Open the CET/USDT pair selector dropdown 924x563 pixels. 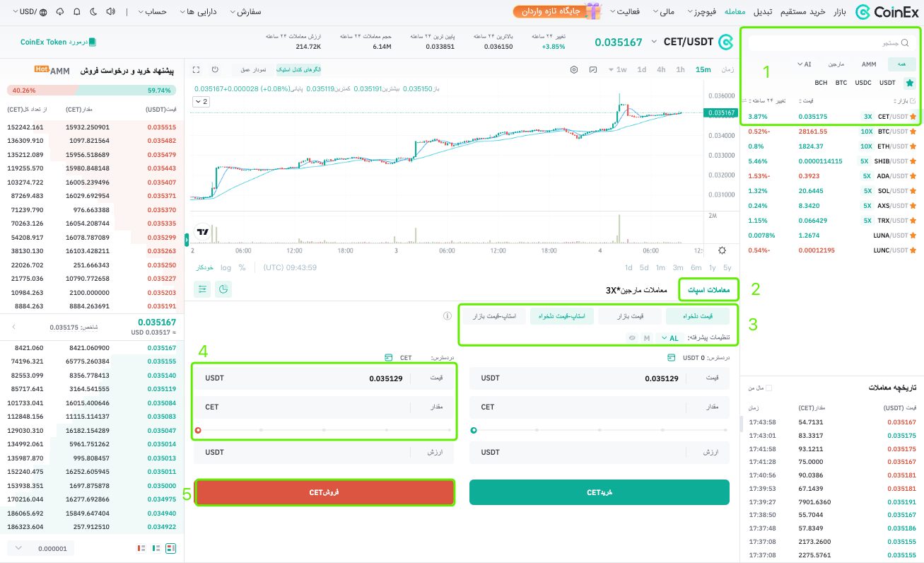[x=654, y=42]
